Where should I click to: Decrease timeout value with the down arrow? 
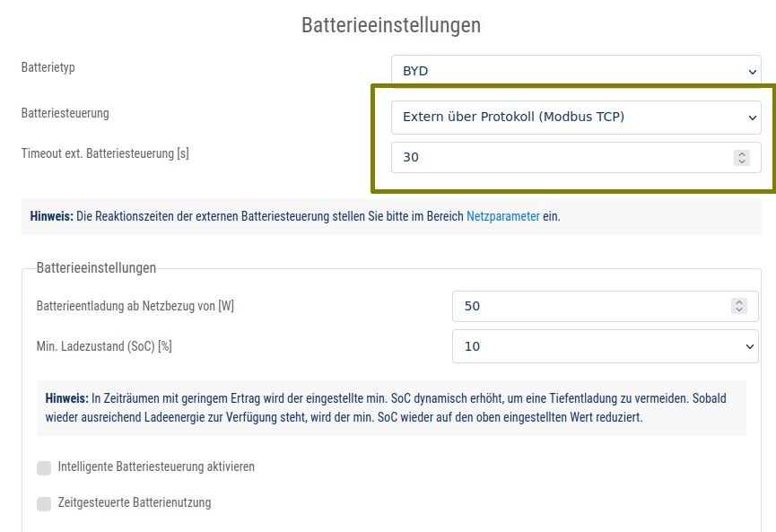pos(741,161)
